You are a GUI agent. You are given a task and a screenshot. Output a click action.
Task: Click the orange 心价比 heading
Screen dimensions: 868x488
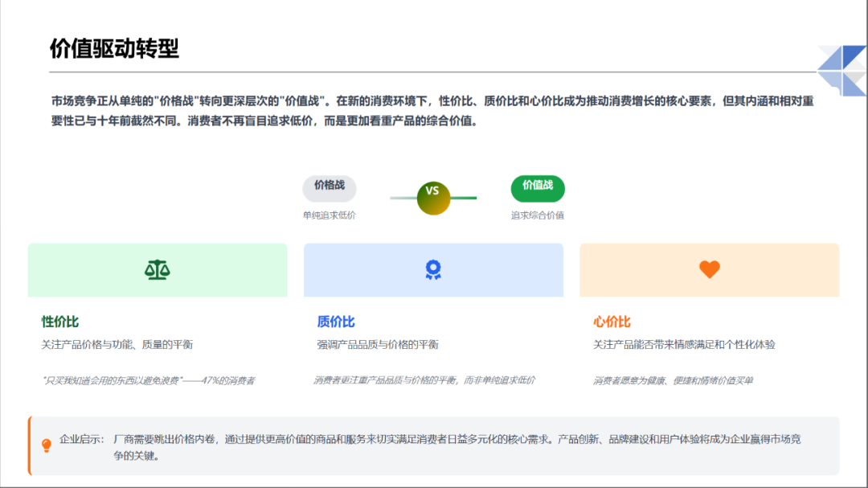pyautogui.click(x=612, y=322)
